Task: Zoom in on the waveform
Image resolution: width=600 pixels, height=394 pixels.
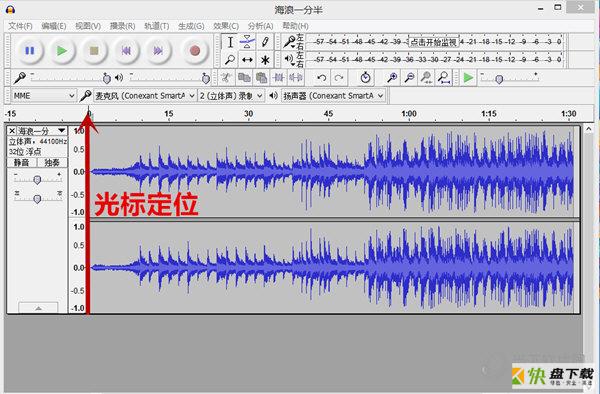Action: 391,78
